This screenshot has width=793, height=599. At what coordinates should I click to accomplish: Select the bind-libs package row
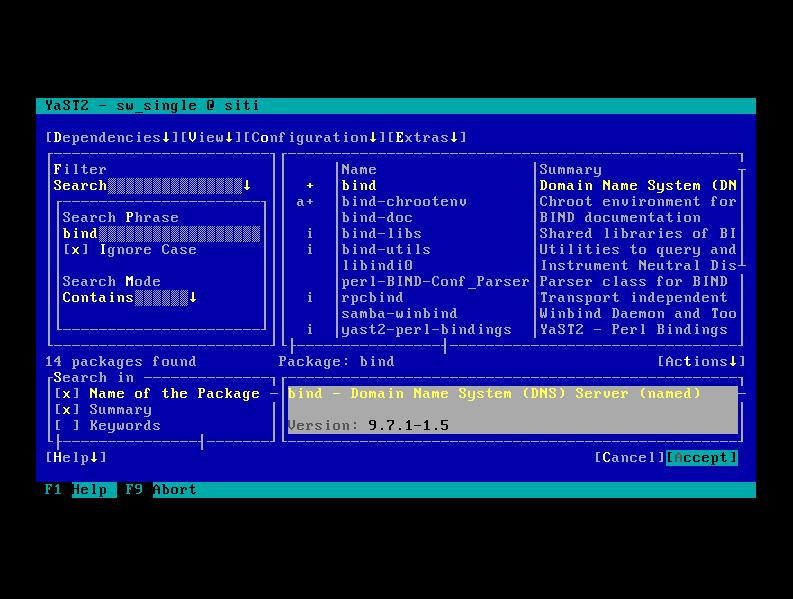[x=512, y=234]
